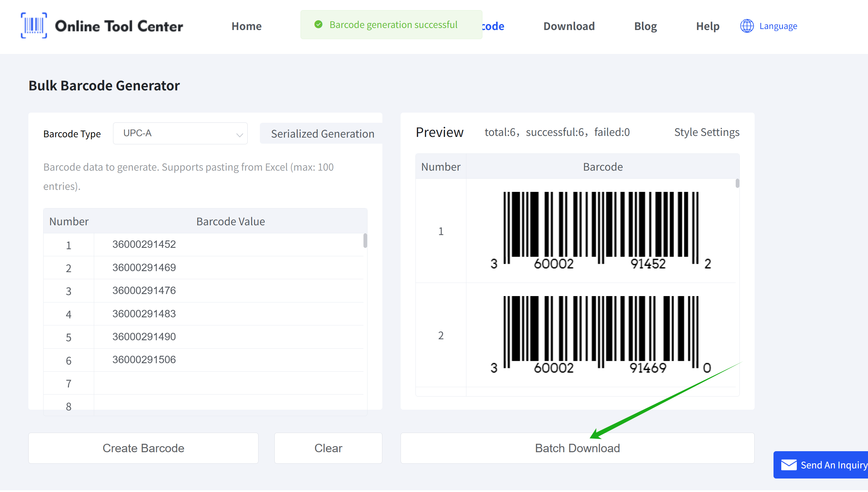This screenshot has width=868, height=492.
Task: Open the Download menu item
Action: pyautogui.click(x=569, y=26)
